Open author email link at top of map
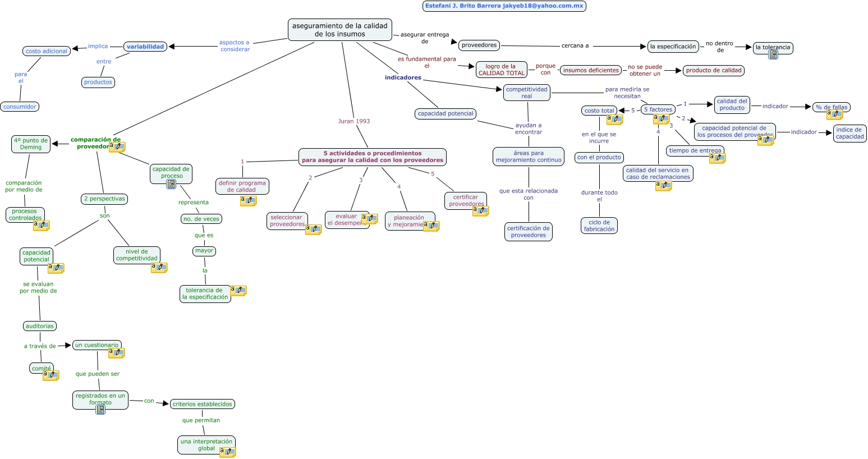Image resolution: width=868 pixels, height=459 pixels. click(x=504, y=6)
